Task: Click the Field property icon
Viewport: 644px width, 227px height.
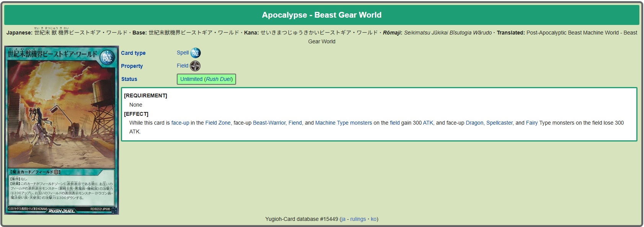Action: click(195, 66)
